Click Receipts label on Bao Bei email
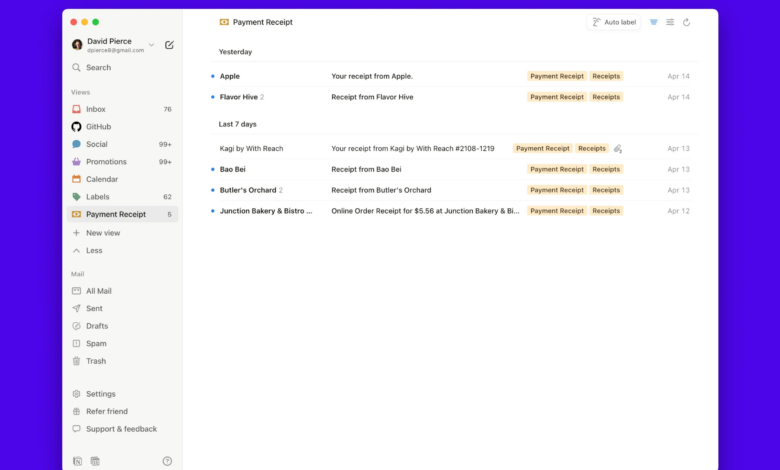The width and height of the screenshot is (780, 470). [x=606, y=170]
